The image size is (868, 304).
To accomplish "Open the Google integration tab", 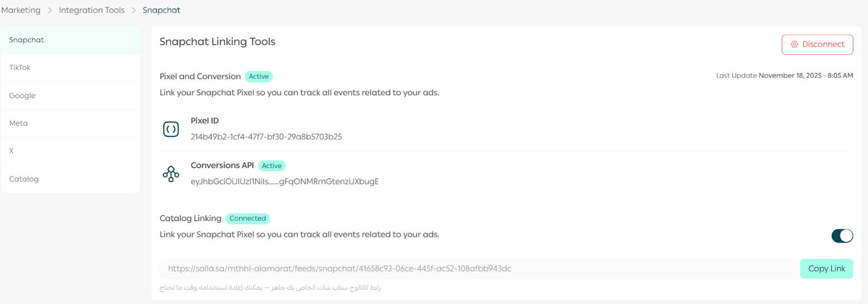I will click(x=22, y=96).
